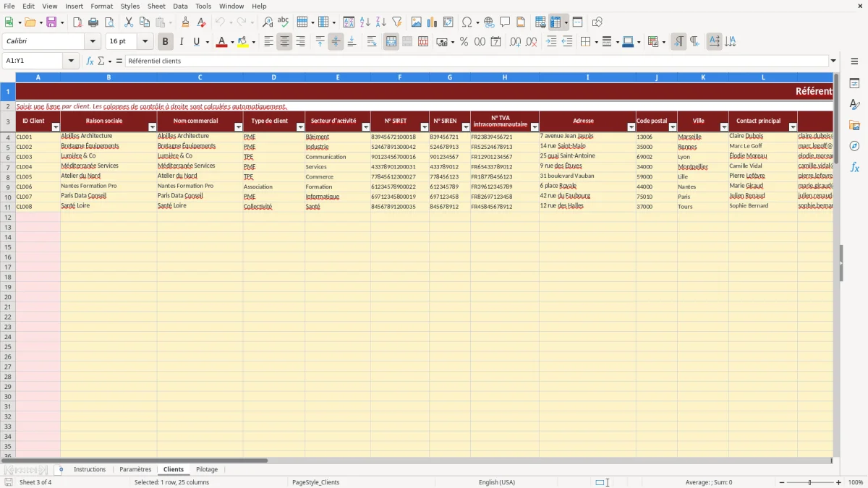Click the Format as Percent icon
This screenshot has width=868, height=488.
[x=464, y=42]
